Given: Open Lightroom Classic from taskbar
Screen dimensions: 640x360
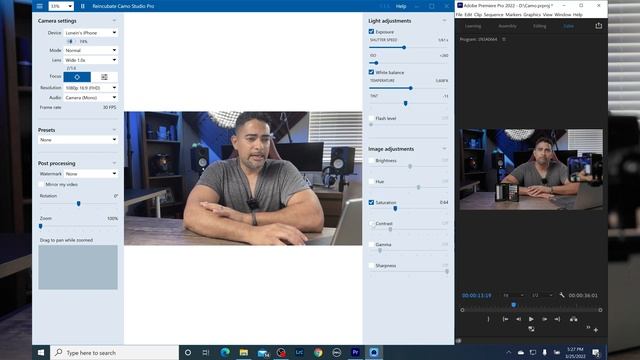Looking at the screenshot, I should (x=299, y=352).
